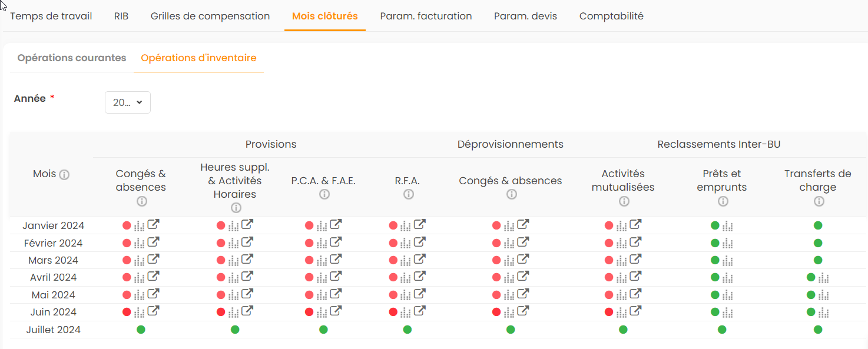This screenshot has height=349, width=868.
Task: Click info icon next to Mois header
Action: coord(65,175)
